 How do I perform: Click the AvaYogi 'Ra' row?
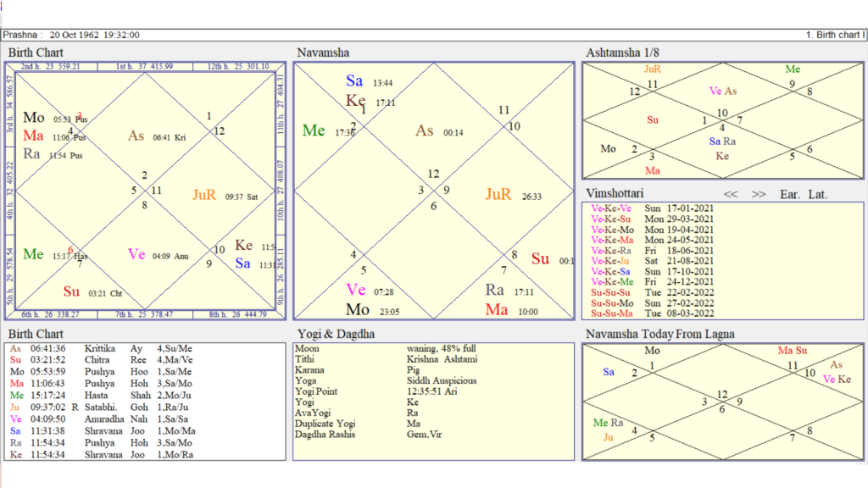pyautogui.click(x=357, y=413)
